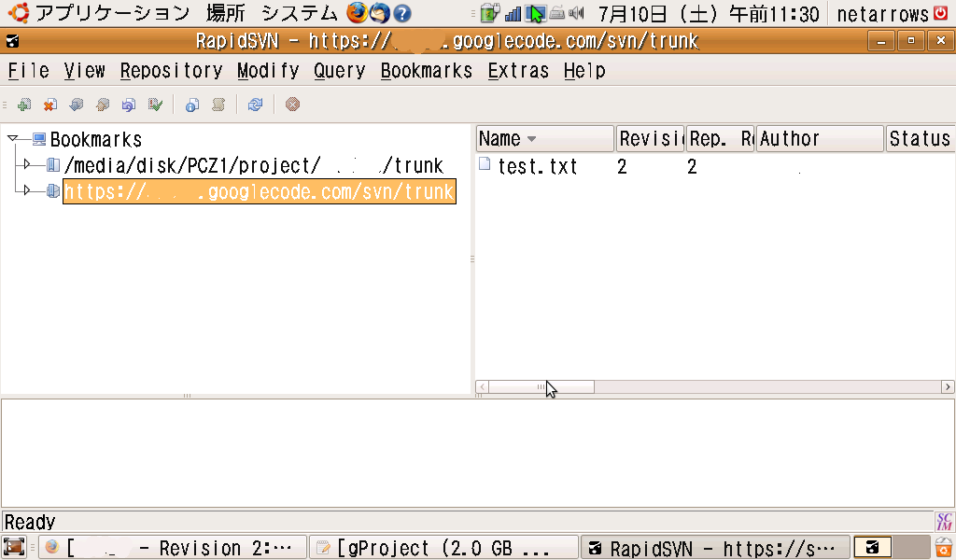Screen dimensions: 956x560
Task: Click the Info toolbar icon
Action: click(x=192, y=105)
